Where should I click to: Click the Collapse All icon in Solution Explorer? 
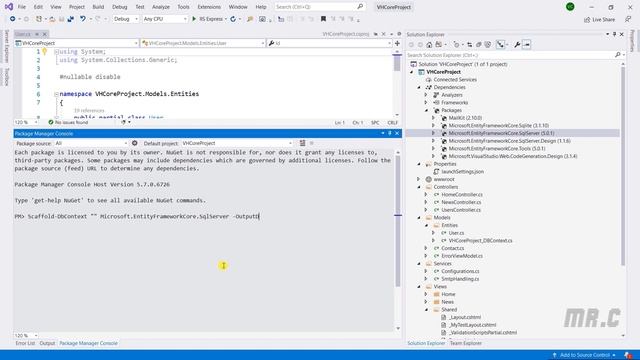[478, 44]
